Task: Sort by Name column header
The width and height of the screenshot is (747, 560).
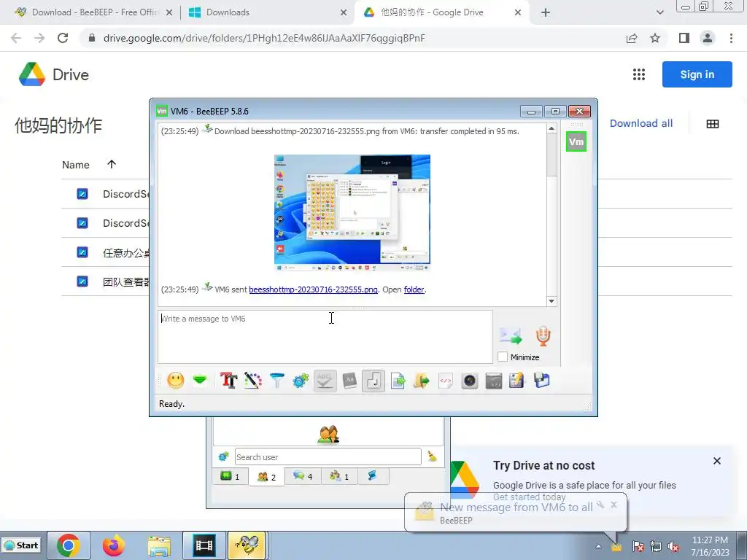Action: tap(76, 165)
